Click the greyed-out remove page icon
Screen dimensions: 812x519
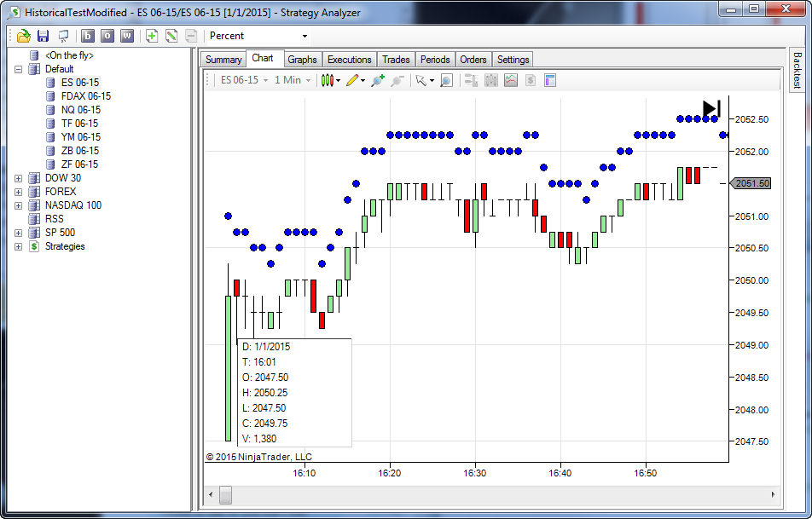click(x=191, y=36)
